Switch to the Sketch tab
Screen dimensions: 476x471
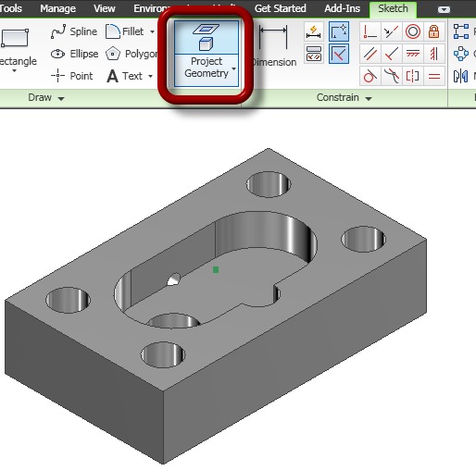click(393, 8)
